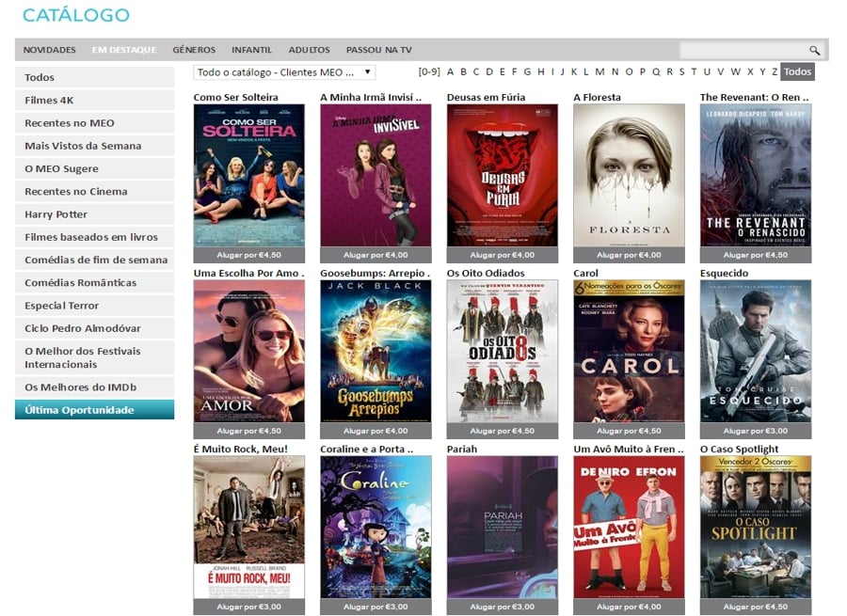The height and width of the screenshot is (616, 847).
Task: Open Os Melhores do IMDb
Action: coord(94,387)
